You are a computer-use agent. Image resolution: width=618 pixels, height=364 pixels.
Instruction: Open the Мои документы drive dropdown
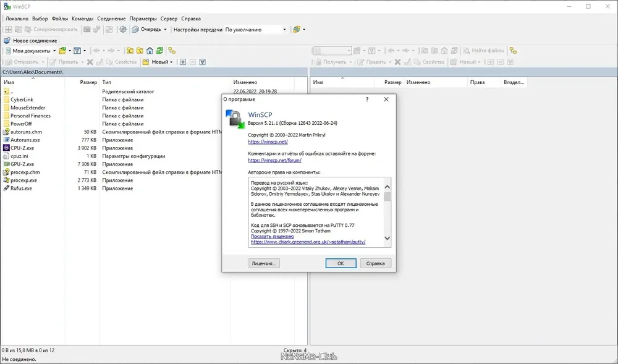[54, 51]
